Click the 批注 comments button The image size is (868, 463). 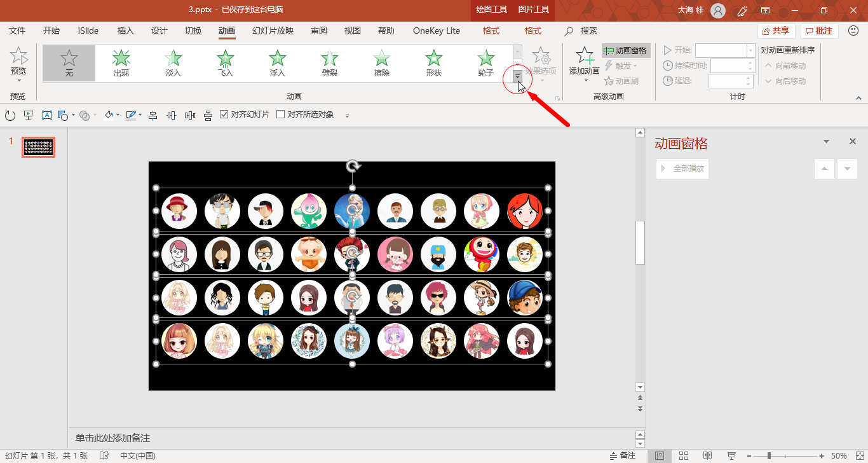pyautogui.click(x=820, y=31)
